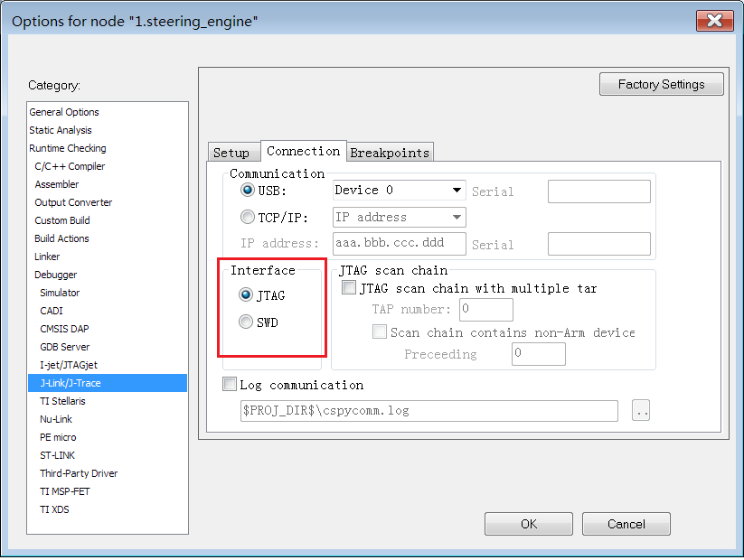
Task: Open the ST-LINK category
Action: [x=56, y=455]
